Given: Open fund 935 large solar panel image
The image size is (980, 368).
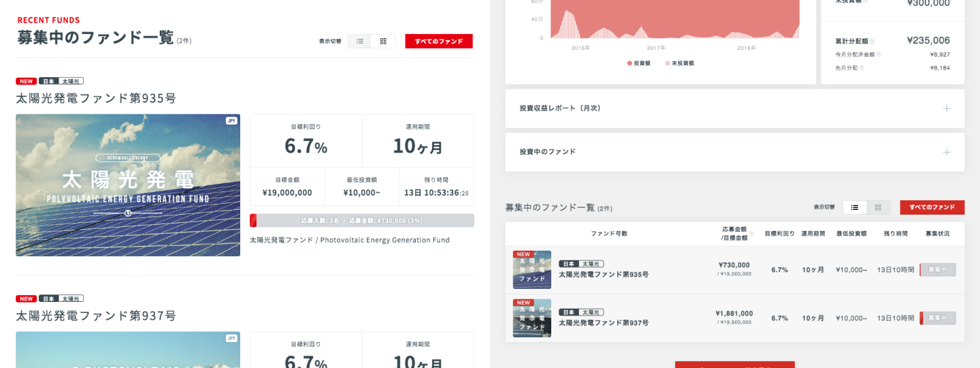Looking at the screenshot, I should [x=128, y=185].
